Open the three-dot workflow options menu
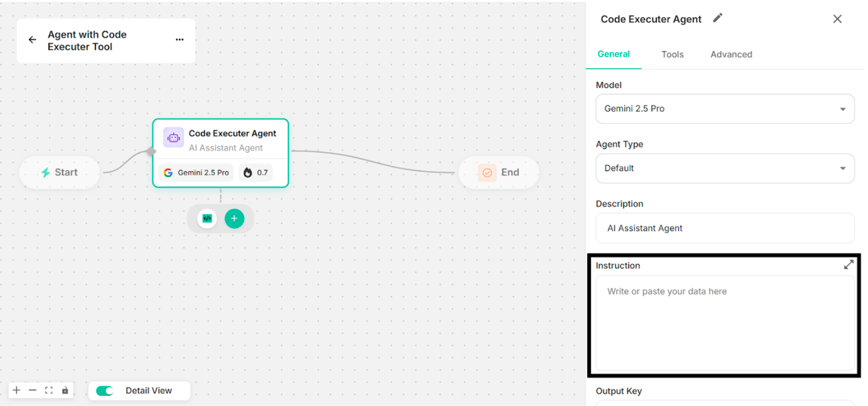The height and width of the screenshot is (406, 868). pyautogui.click(x=180, y=40)
